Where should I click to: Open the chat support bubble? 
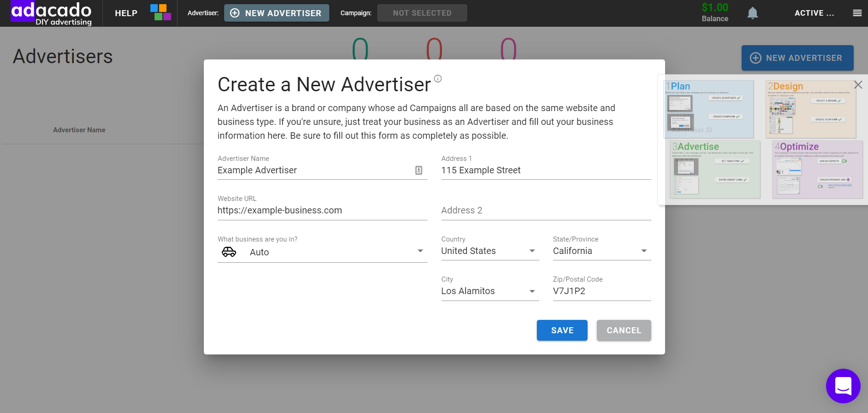(x=843, y=386)
